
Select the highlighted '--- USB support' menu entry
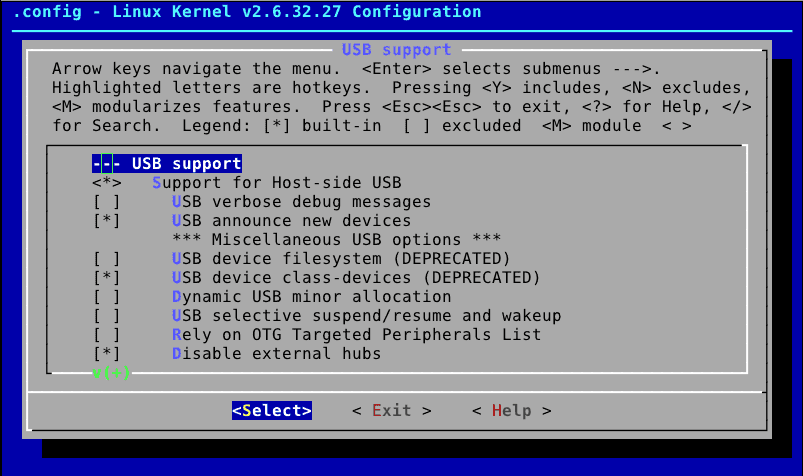pyautogui.click(x=167, y=164)
